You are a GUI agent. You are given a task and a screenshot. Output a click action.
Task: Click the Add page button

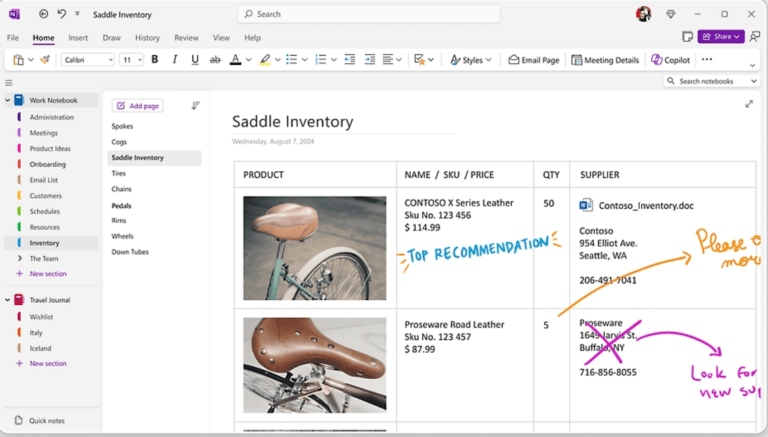tap(137, 105)
